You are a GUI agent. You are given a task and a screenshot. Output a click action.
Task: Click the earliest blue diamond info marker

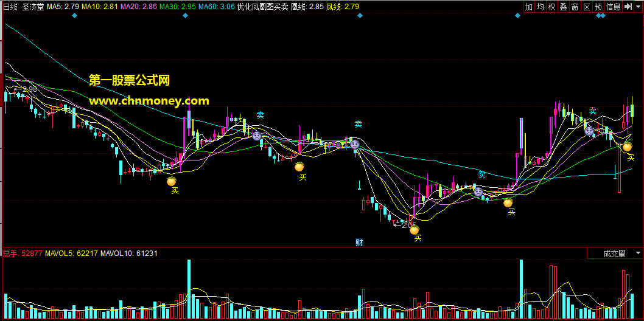pos(74,16)
